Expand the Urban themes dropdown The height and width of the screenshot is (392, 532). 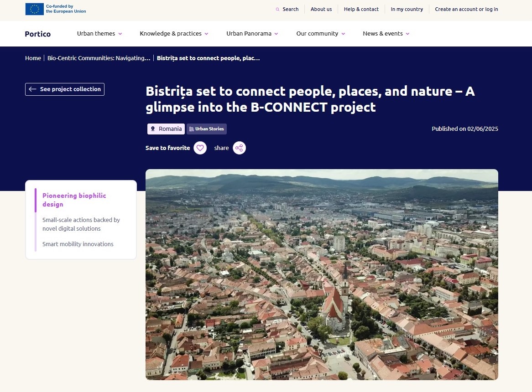pos(99,34)
